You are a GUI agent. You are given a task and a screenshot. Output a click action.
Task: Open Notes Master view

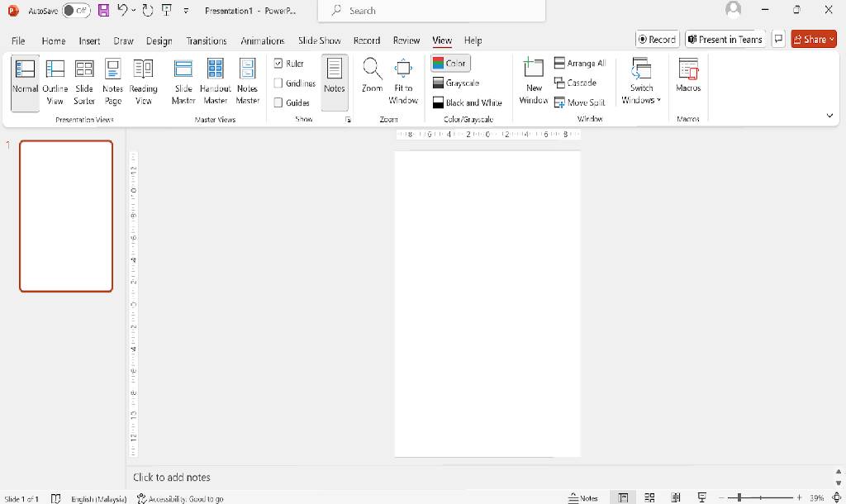tap(248, 83)
